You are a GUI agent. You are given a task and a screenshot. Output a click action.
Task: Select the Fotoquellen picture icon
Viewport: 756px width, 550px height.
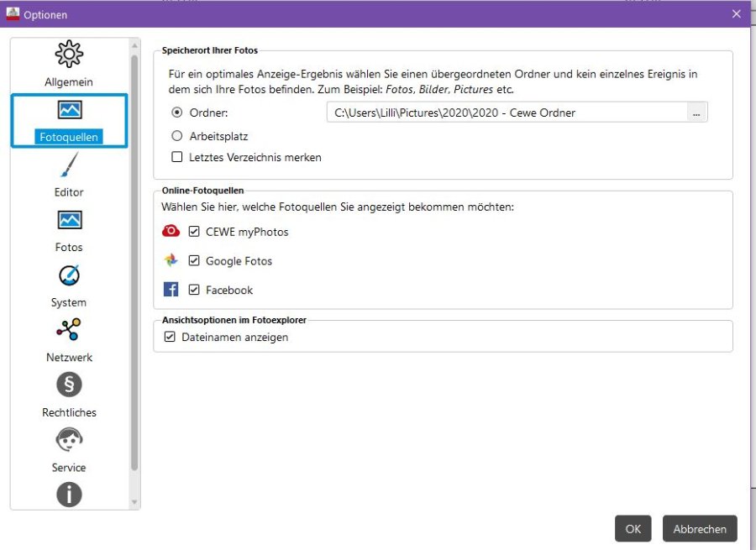point(69,110)
